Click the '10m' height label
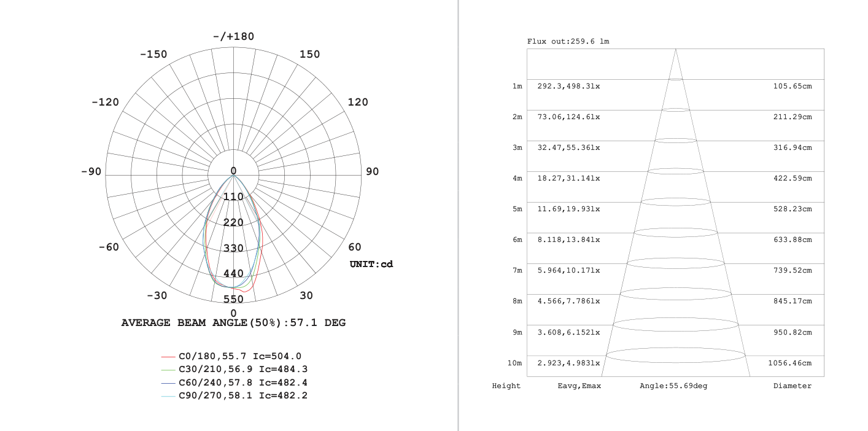Image resolution: width=868 pixels, height=431 pixels. click(515, 363)
